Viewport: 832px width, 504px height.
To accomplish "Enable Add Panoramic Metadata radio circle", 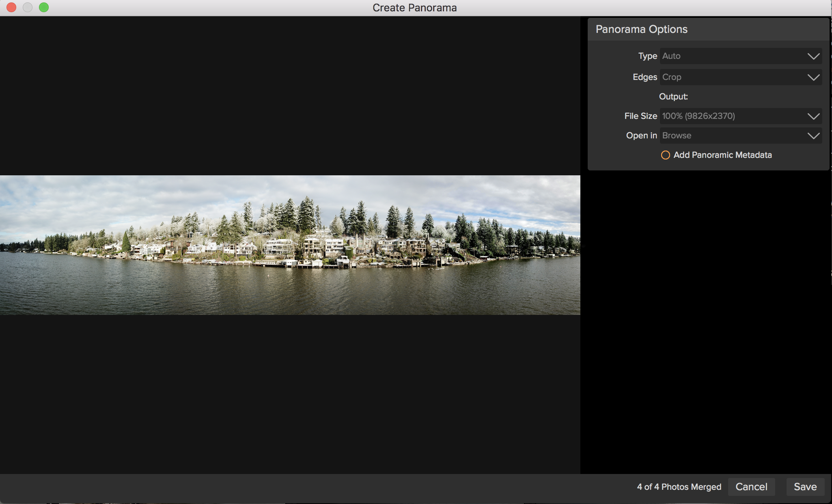I will click(x=666, y=155).
